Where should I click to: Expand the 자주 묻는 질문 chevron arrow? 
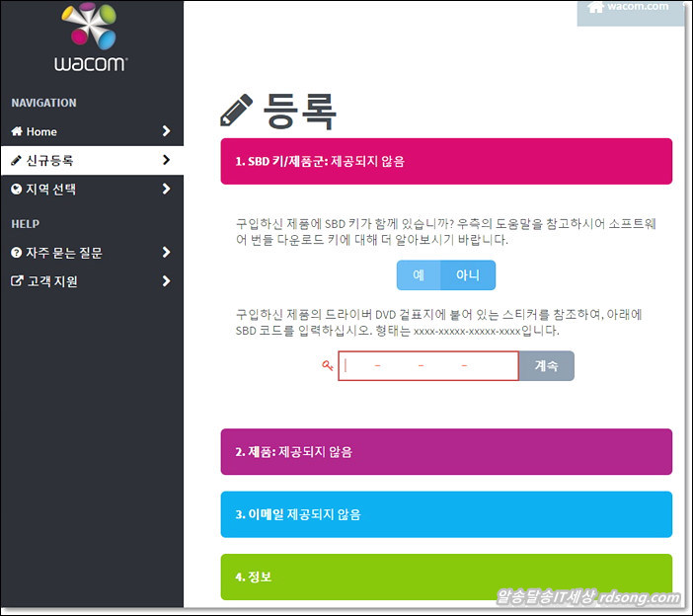point(166,253)
